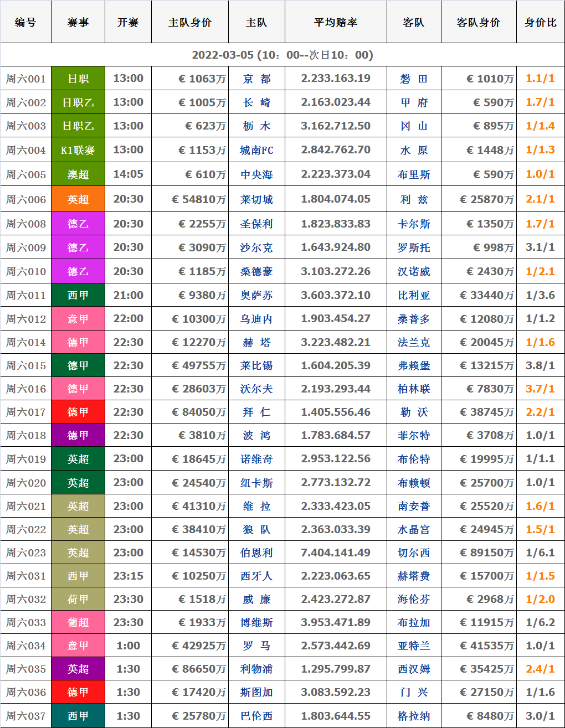Select the 荷甲 league cell in row 周六032
The image size is (565, 728).
point(78,600)
